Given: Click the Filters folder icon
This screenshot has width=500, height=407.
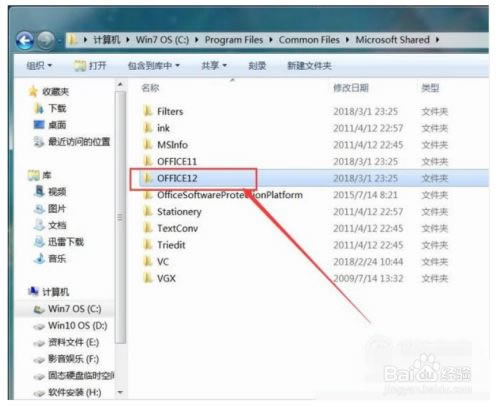Looking at the screenshot, I should [x=147, y=111].
